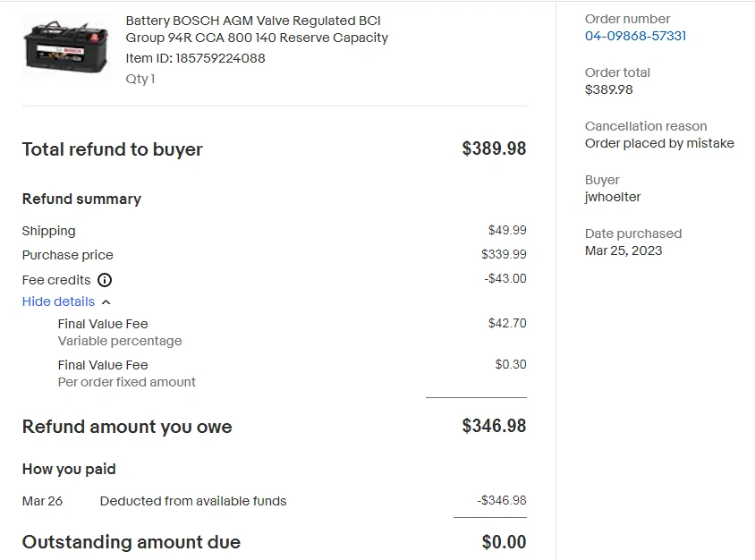Click the "Hide details" link
Screen dimensions: 755x560
click(x=58, y=301)
